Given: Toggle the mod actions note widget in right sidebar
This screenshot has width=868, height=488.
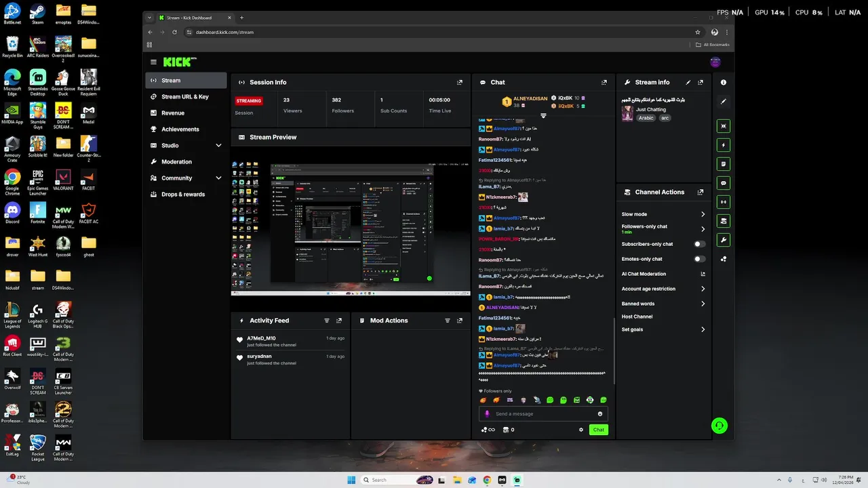Looking at the screenshot, I should (724, 164).
